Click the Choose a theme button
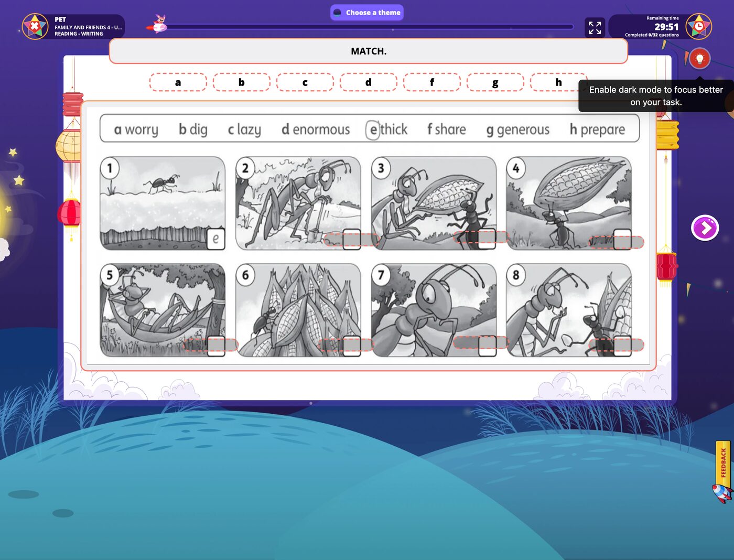734x560 pixels. [367, 13]
